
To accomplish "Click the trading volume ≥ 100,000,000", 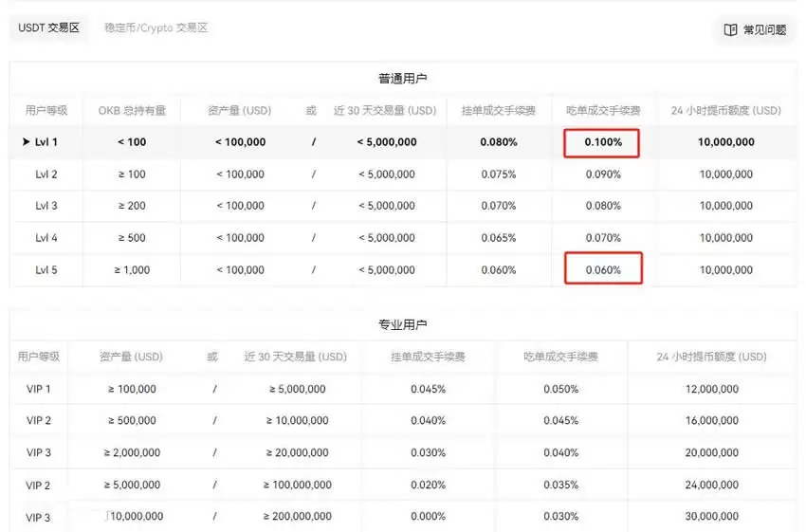I will [297, 485].
